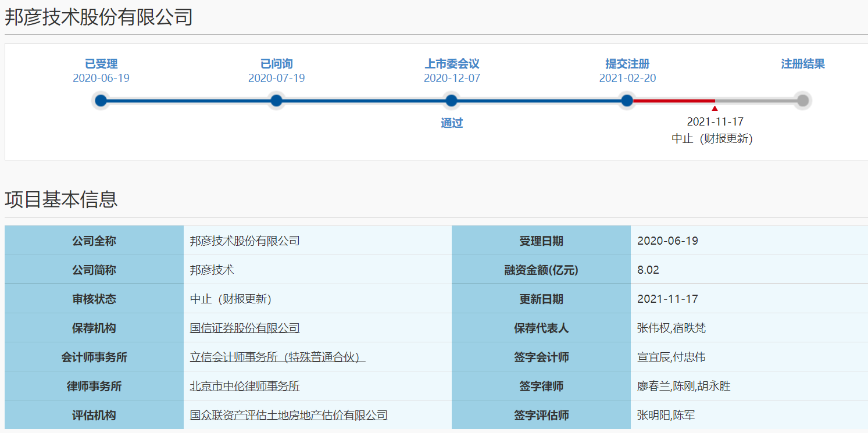Click the 律师事务所 header cell
This screenshot has width=868, height=433.
tap(94, 386)
